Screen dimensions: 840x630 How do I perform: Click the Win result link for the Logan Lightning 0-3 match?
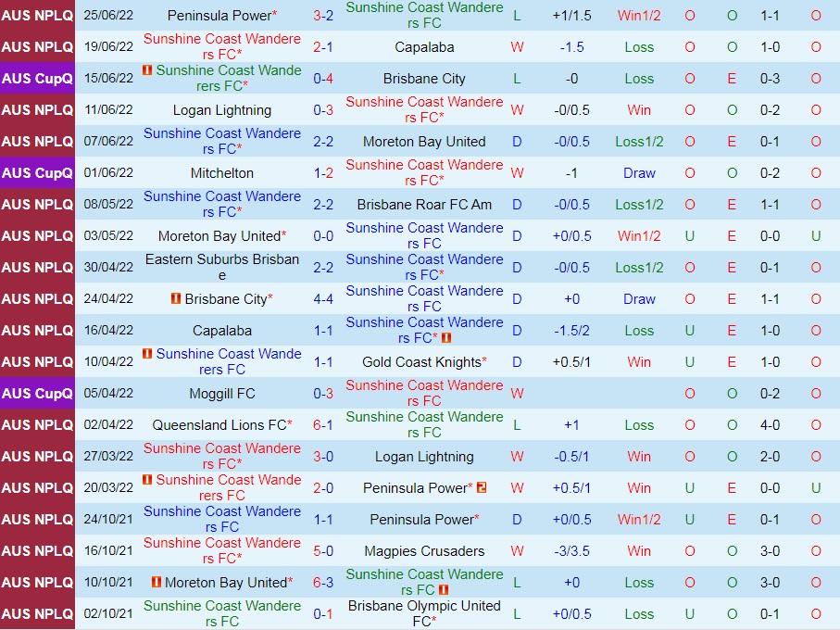tap(638, 110)
